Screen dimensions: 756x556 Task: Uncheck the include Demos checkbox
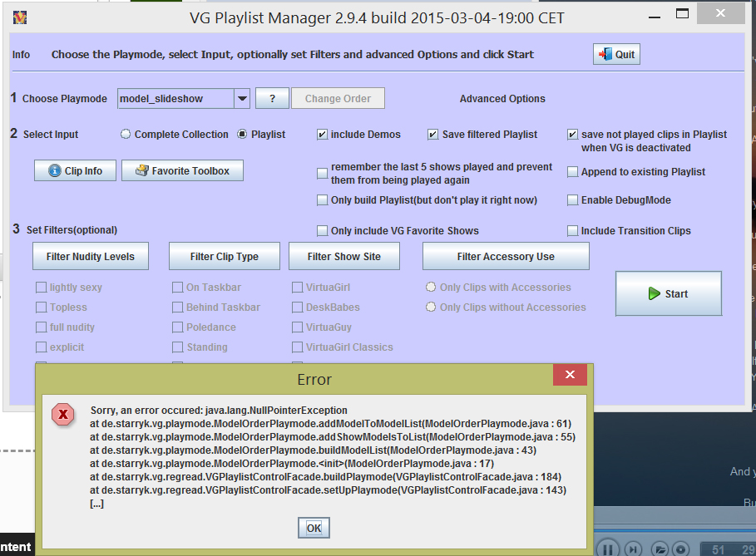click(323, 135)
